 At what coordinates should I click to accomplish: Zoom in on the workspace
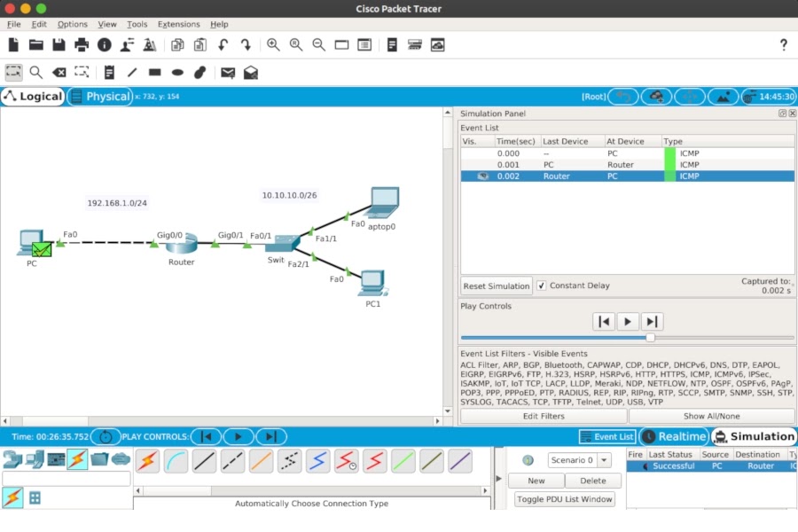coord(273,45)
